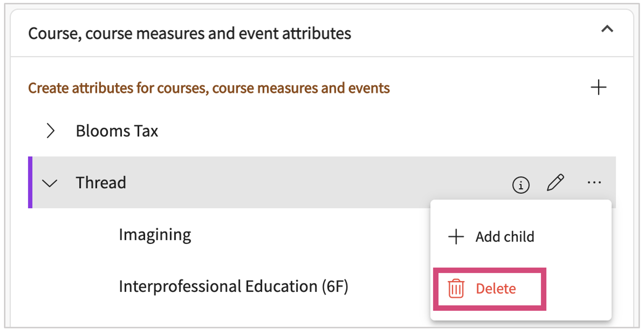
Task: Expand the Blooms Tax attribute chevron
Action: [51, 131]
